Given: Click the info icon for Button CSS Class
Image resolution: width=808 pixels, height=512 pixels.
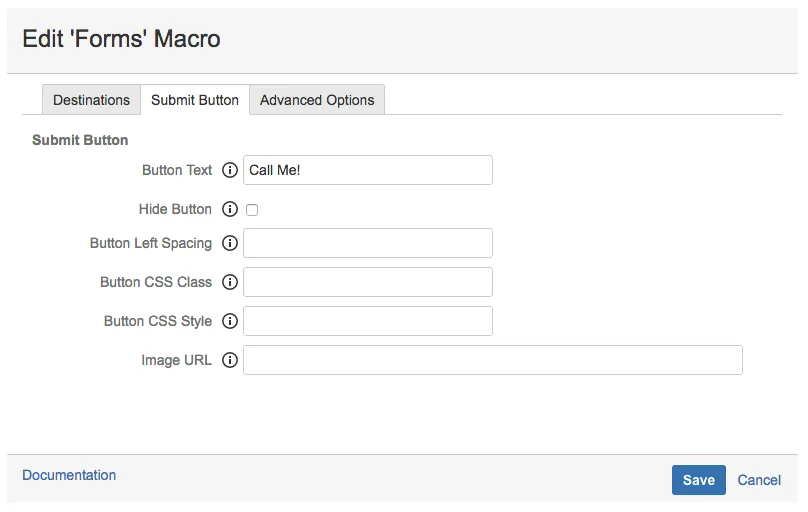Looking at the screenshot, I should 230,282.
